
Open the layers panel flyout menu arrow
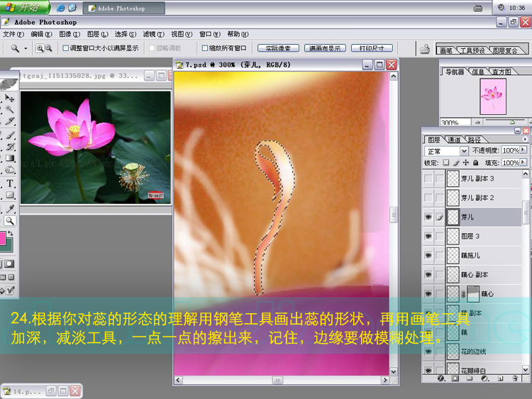pyautogui.click(x=524, y=139)
